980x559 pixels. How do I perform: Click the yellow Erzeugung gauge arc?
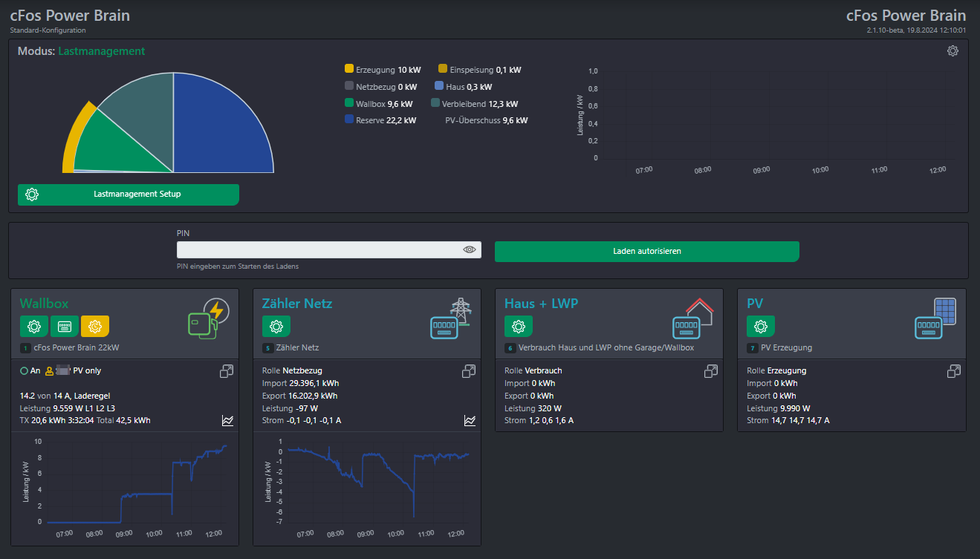tap(78, 137)
